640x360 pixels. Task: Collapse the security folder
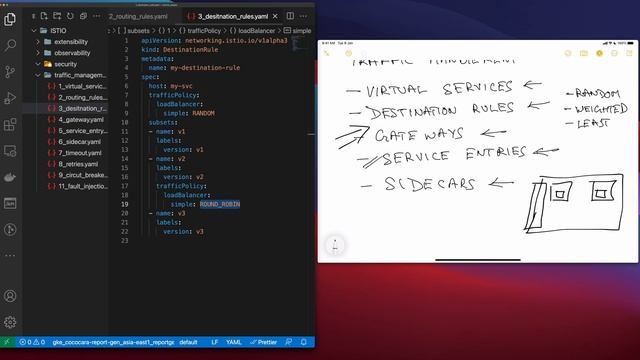[x=38, y=64]
